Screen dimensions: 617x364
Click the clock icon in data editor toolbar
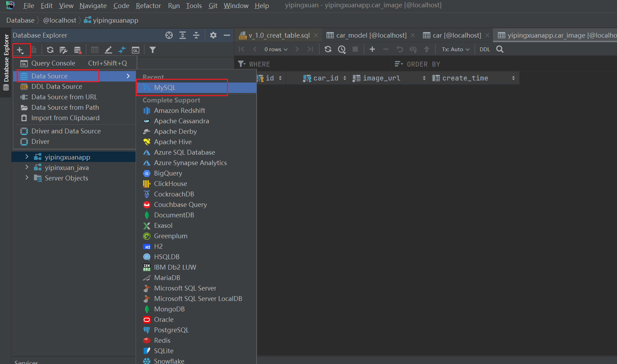pos(342,49)
